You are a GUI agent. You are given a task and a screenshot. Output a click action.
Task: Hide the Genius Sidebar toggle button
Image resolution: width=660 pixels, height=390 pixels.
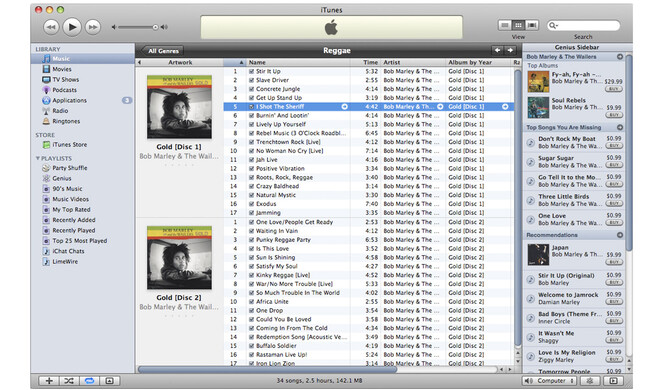(614, 381)
